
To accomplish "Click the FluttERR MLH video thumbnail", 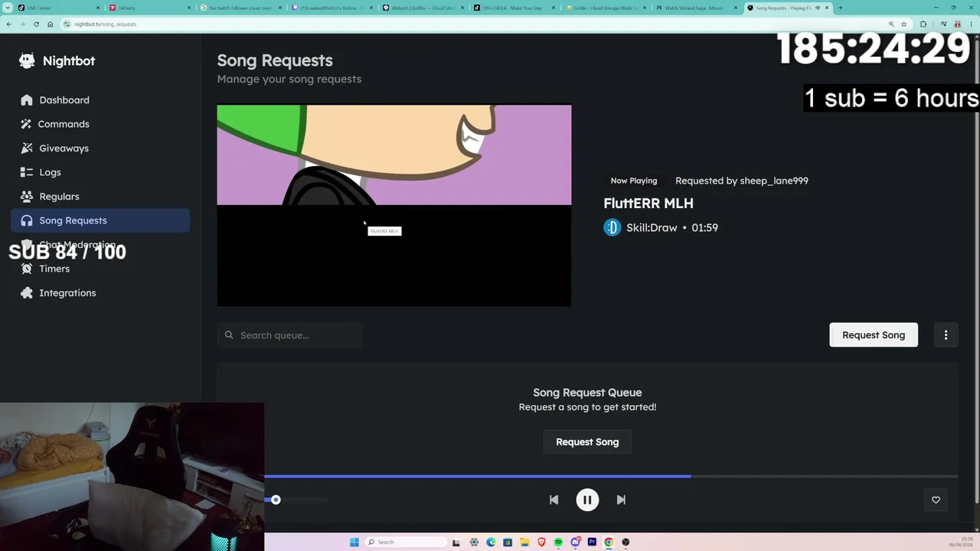I will 394,205.
